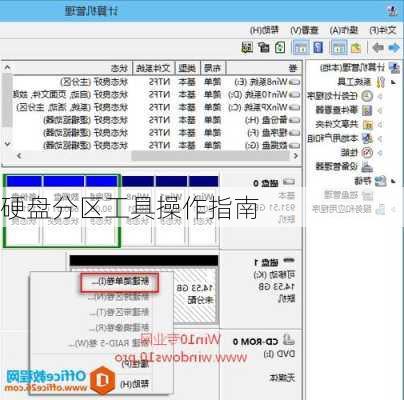Choose 帮助(H) in context menu
Viewport: 404px width, 400px height.
(135, 384)
